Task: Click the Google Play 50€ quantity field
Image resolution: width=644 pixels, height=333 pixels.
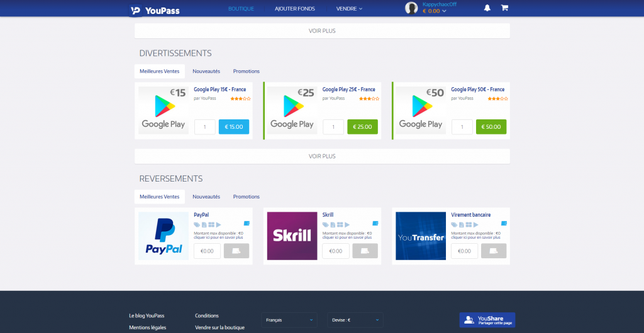Action: (x=462, y=127)
